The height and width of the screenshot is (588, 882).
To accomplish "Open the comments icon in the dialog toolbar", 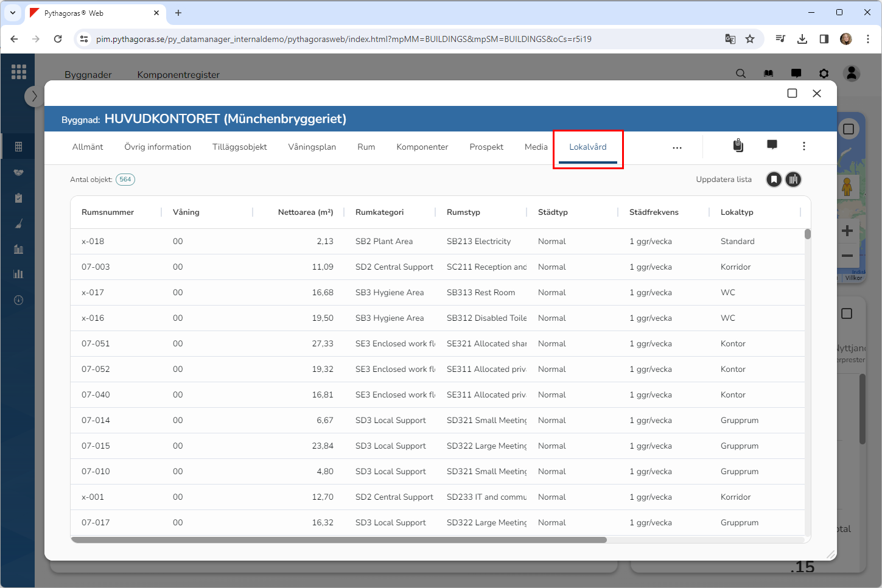I will 772,145.
